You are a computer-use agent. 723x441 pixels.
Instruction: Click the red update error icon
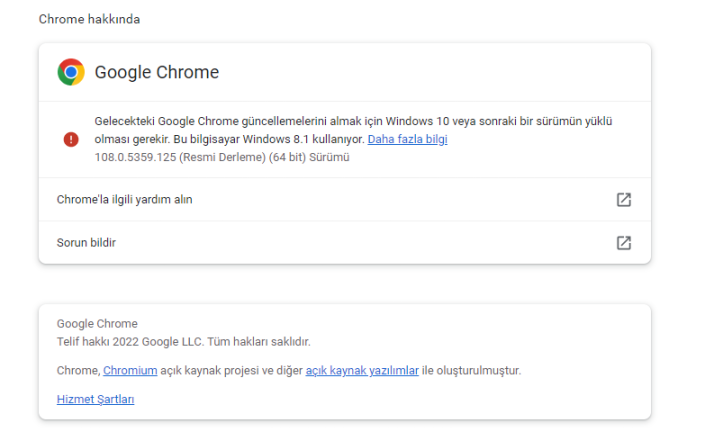coord(71,139)
